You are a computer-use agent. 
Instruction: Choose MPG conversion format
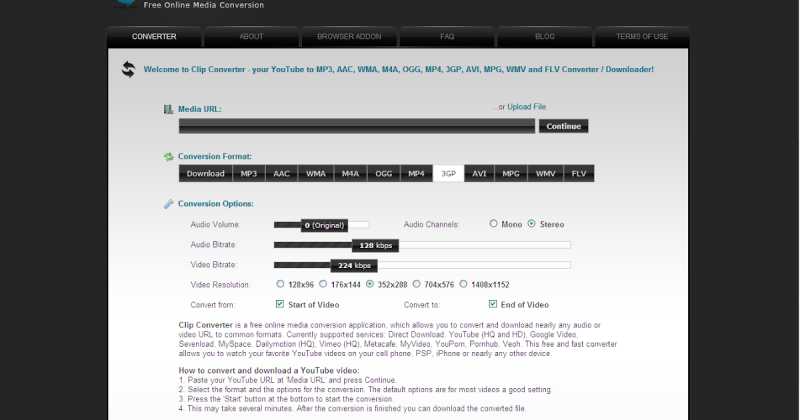[511, 174]
